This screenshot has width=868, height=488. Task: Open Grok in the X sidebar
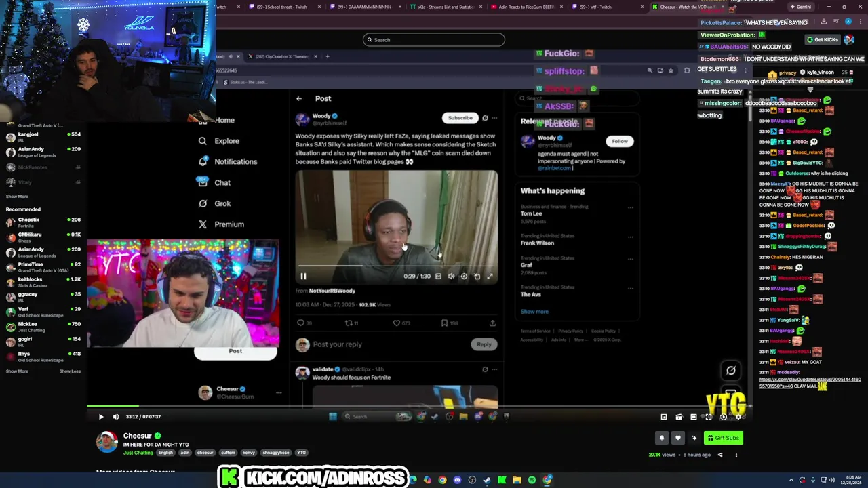pyautogui.click(x=214, y=203)
